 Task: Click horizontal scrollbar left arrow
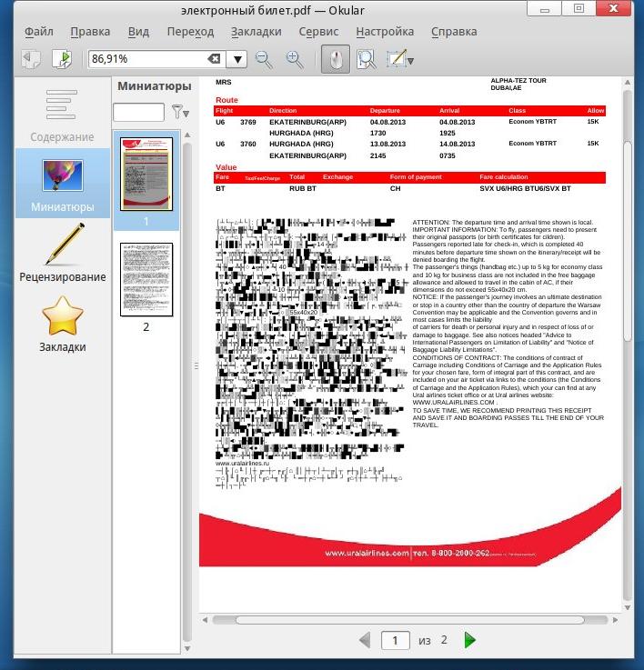point(205,620)
